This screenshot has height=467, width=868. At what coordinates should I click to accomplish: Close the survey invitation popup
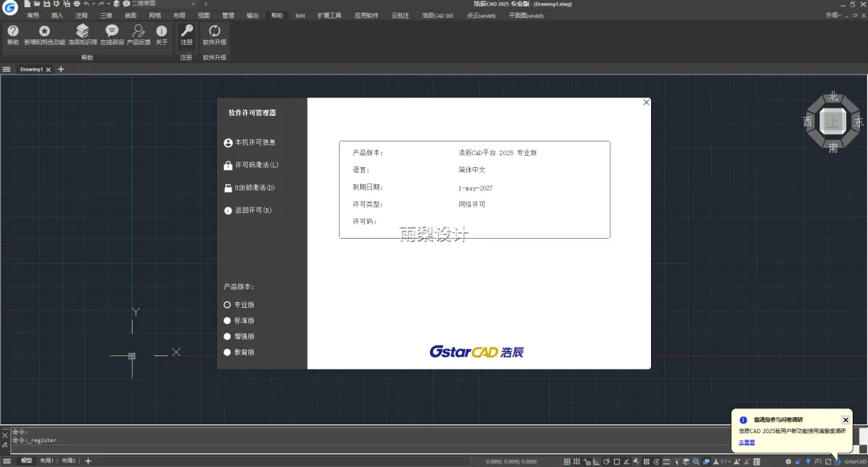[x=845, y=420]
